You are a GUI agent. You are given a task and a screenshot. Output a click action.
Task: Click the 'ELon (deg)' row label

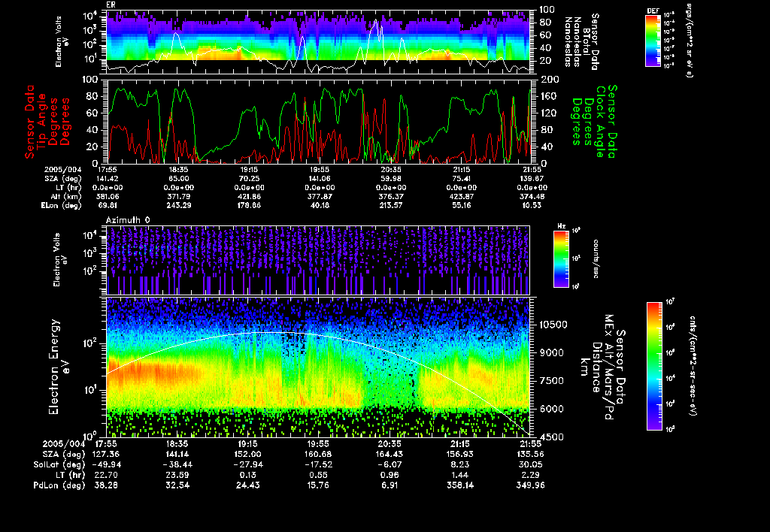pyautogui.click(x=62, y=206)
